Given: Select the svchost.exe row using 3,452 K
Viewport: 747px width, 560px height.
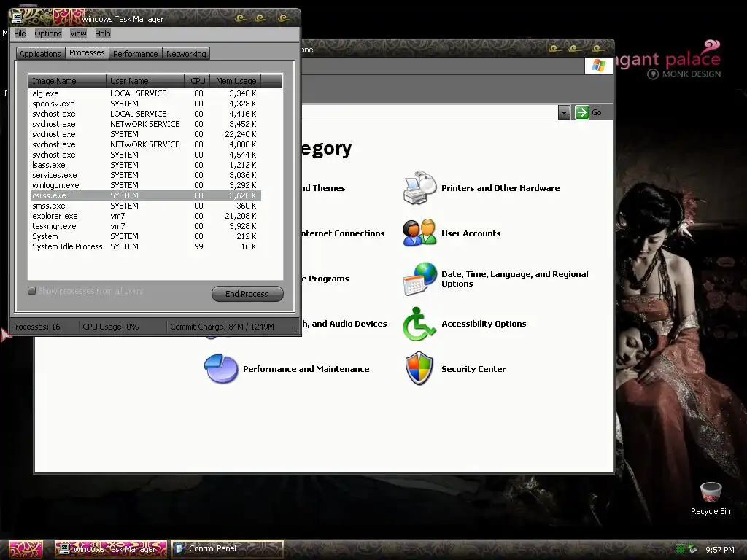Looking at the screenshot, I should 145,124.
